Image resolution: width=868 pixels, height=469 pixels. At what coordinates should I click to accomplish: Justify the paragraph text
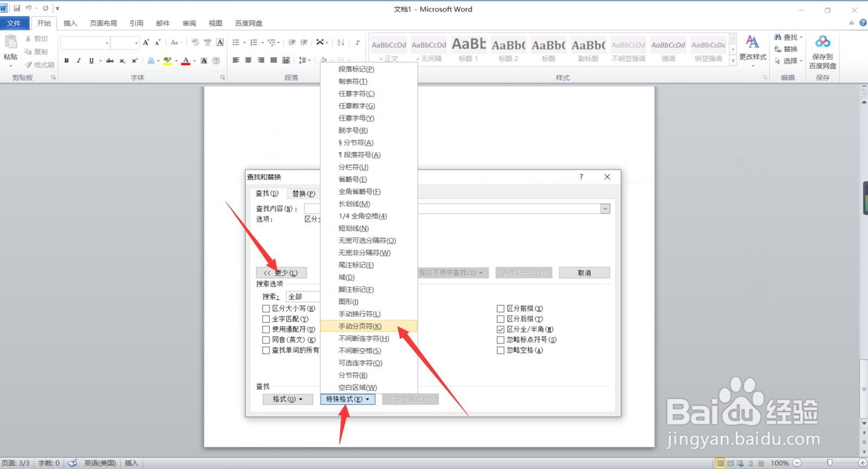(x=273, y=60)
